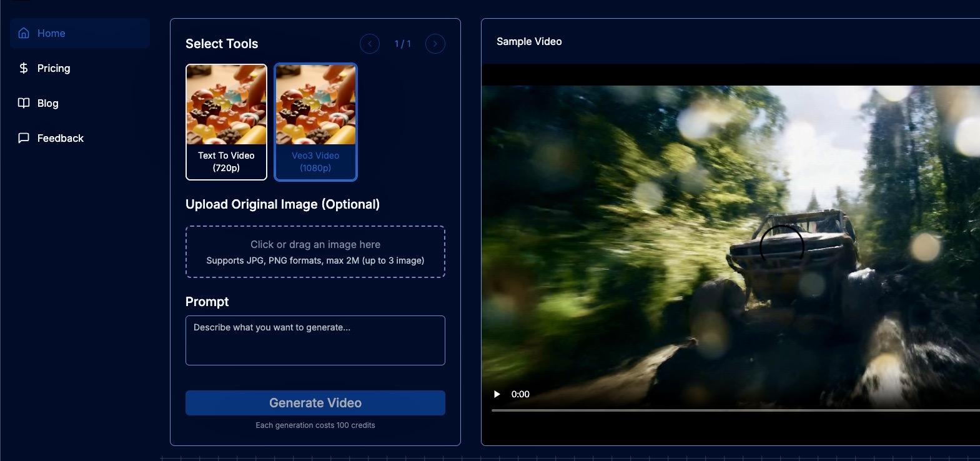This screenshot has height=461, width=980.
Task: Choose the "Veo3 Video (1080p)" label
Action: [x=315, y=162]
